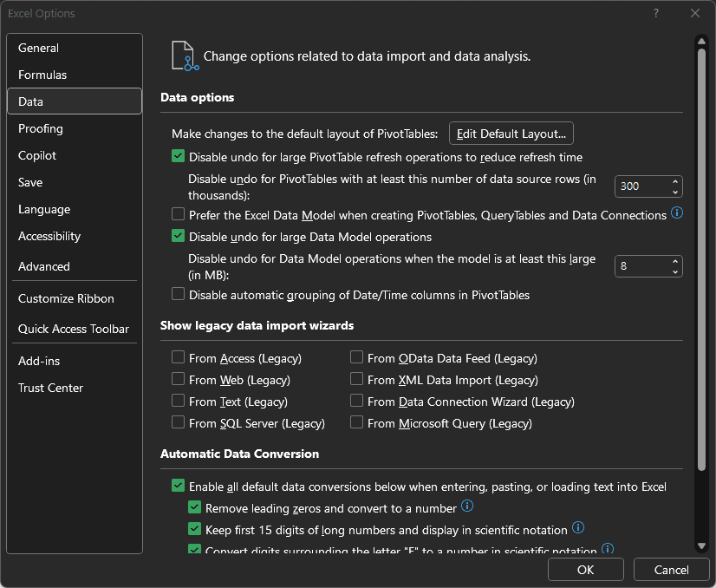
Task: Enable Prefer the Excel Data Model checkbox
Action: [x=178, y=214]
